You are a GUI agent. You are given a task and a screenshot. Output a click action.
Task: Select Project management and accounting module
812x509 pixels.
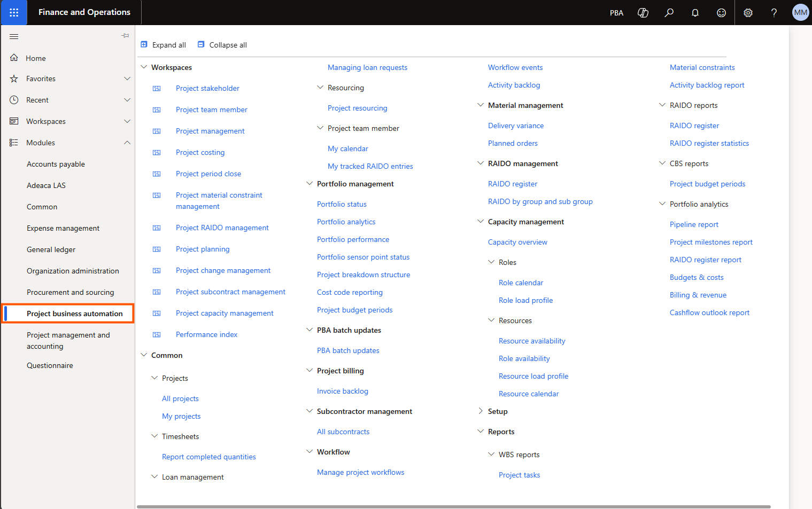[68, 340]
